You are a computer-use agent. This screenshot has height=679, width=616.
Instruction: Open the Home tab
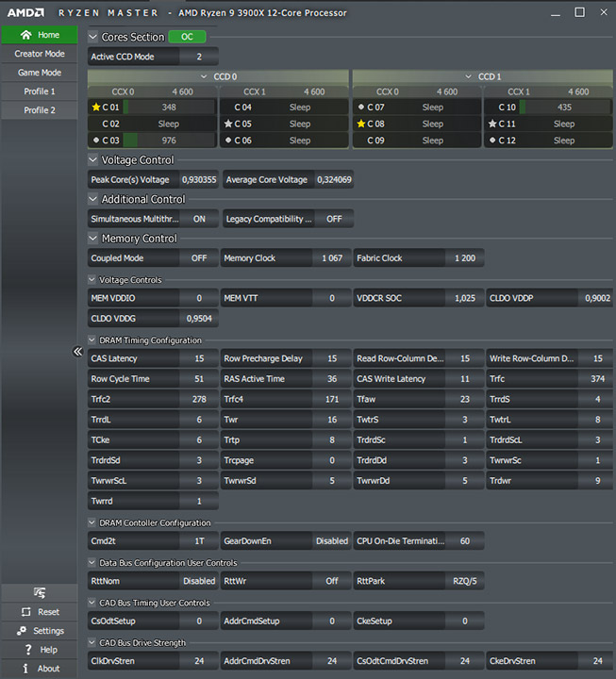[x=40, y=35]
